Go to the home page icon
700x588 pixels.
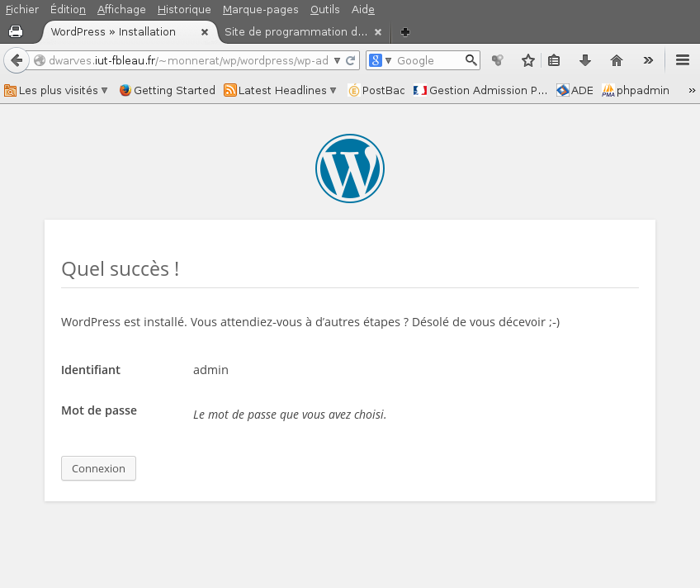[617, 60]
